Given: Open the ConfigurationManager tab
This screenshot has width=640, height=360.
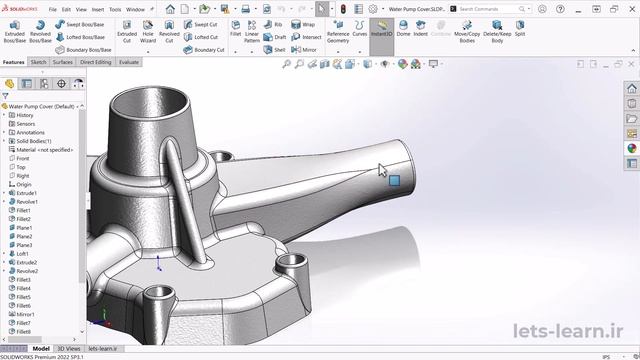Looking at the screenshot, I should (x=44, y=84).
